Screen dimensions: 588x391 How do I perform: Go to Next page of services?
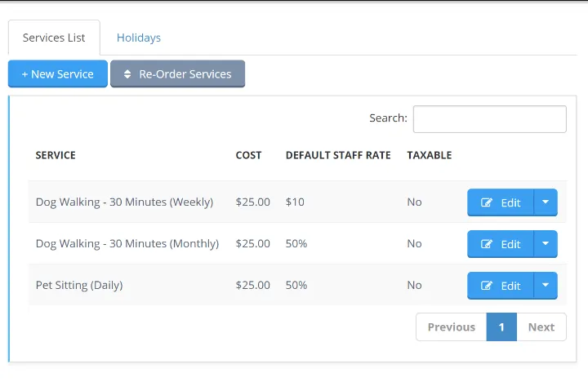click(541, 327)
